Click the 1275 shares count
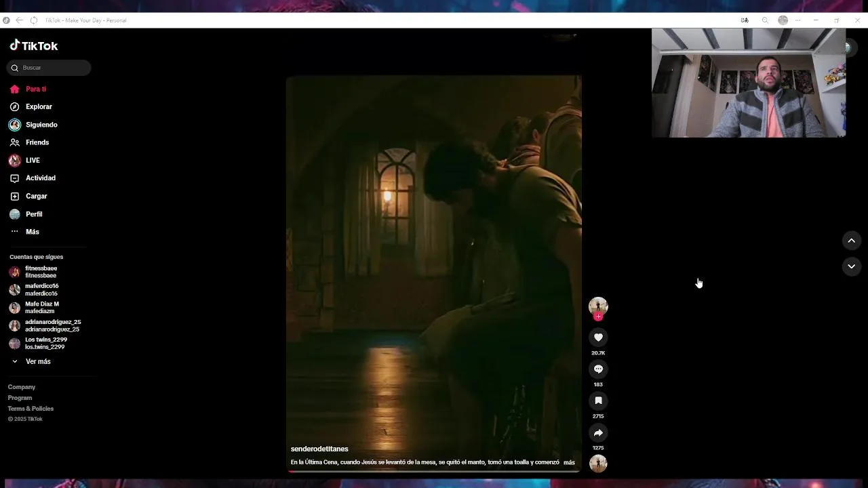 [x=598, y=448]
